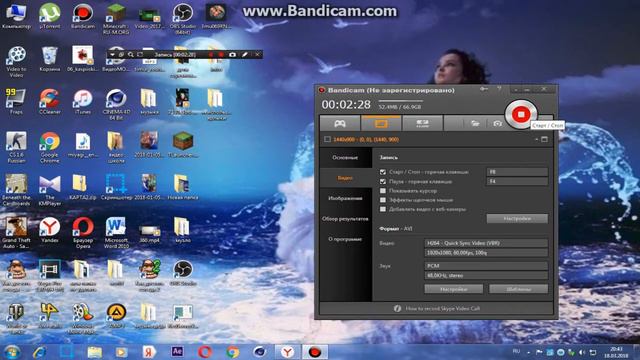Enable add webcam video checkbox
640x360 pixels.
(x=383, y=209)
